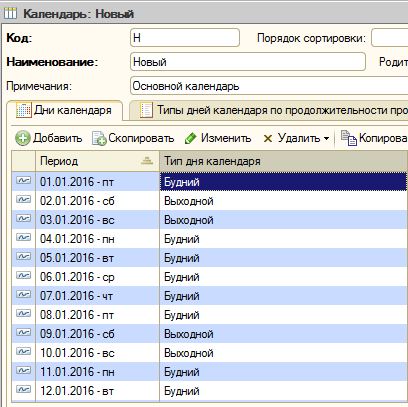Image resolution: width=408 pixels, height=407 pixels.
Task: Click the Скопировать button
Action: coord(133,138)
